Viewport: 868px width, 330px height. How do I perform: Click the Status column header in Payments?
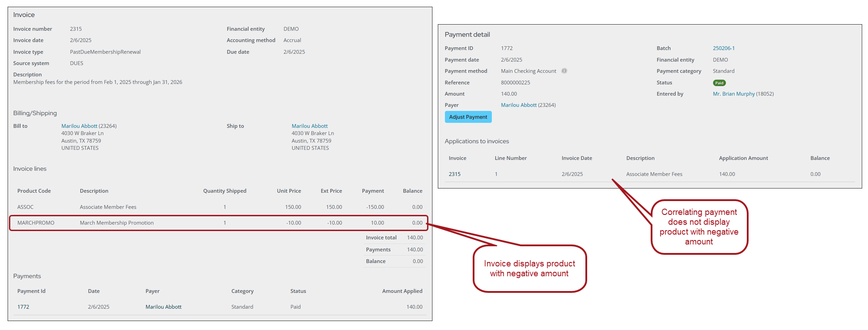point(298,291)
